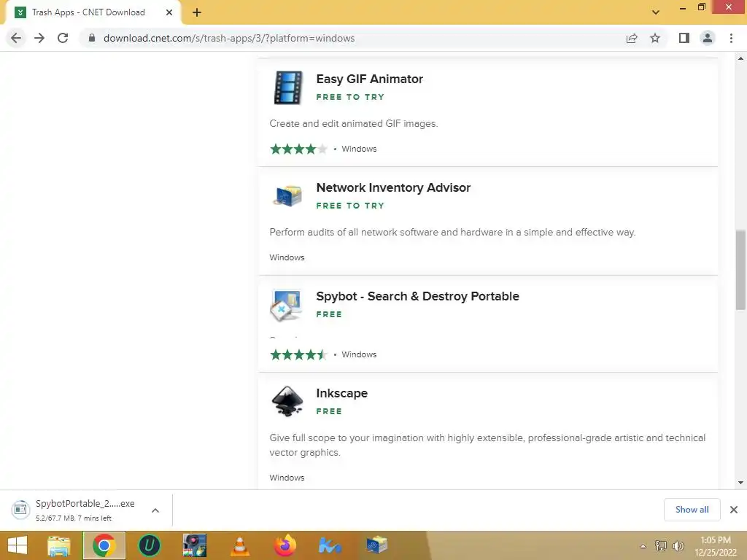The width and height of the screenshot is (747, 560).
Task: Bookmark this page with star icon
Action: pyautogui.click(x=655, y=38)
